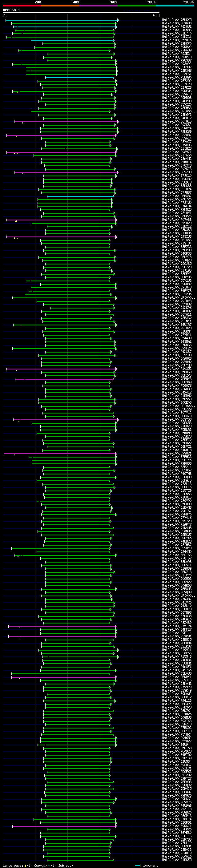
Task: Select UniRef100_A9U3G7 label
Action: pos(177,61)
